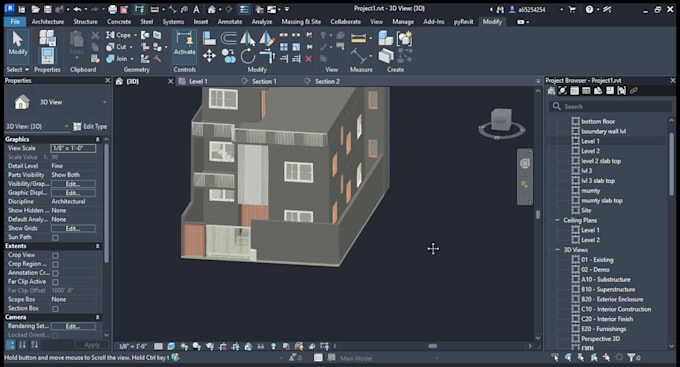Open the Select panel dropdown
Screen dimensions: 680x367
point(17,69)
